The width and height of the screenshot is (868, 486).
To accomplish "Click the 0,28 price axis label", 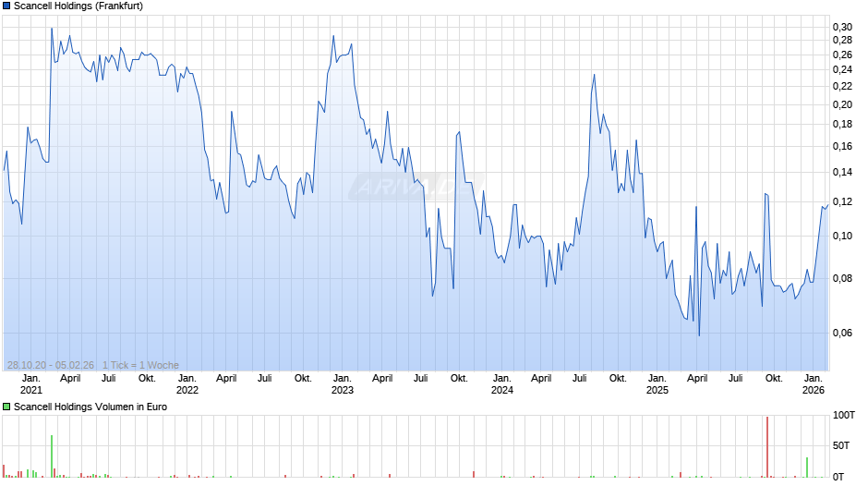I will point(842,41).
